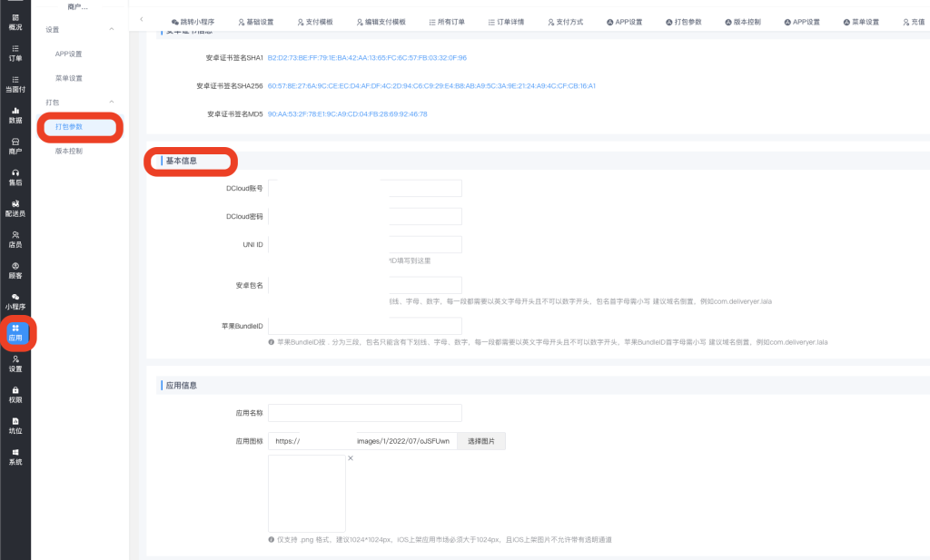Open 权限 permissions lock icon
The height and width of the screenshot is (560, 930).
15,394
